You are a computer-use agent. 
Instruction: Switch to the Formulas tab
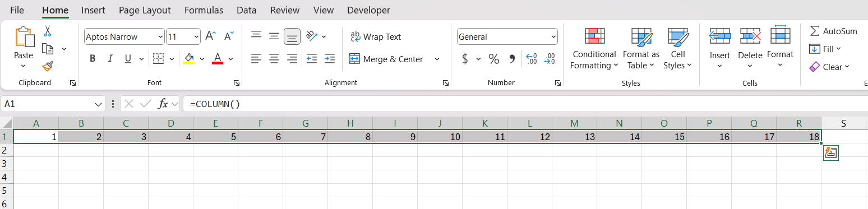[x=204, y=10]
